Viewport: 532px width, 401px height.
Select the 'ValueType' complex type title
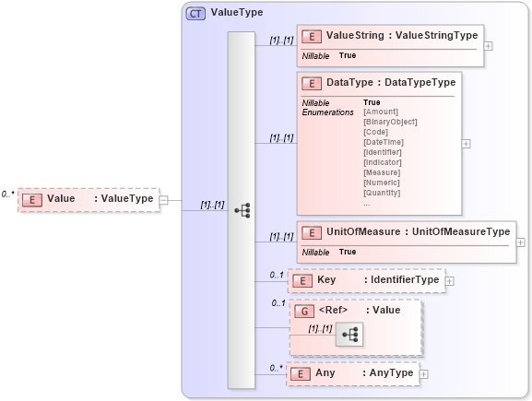pyautogui.click(x=237, y=13)
